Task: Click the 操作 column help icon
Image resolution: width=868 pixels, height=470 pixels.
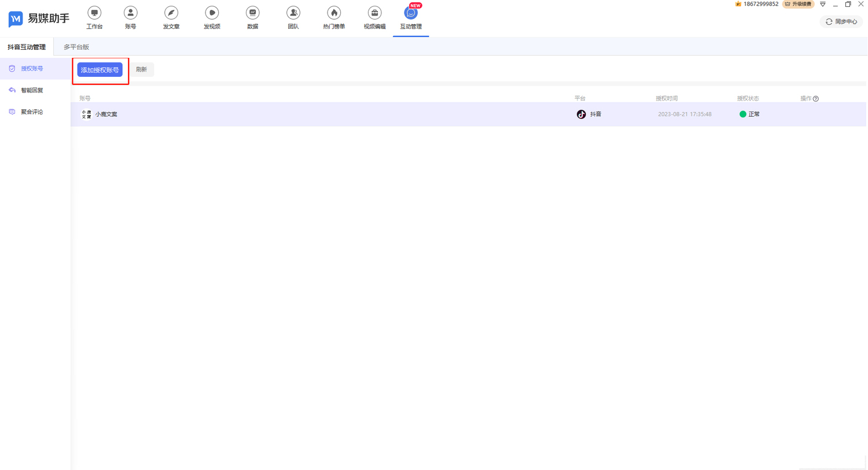Action: pos(816,99)
